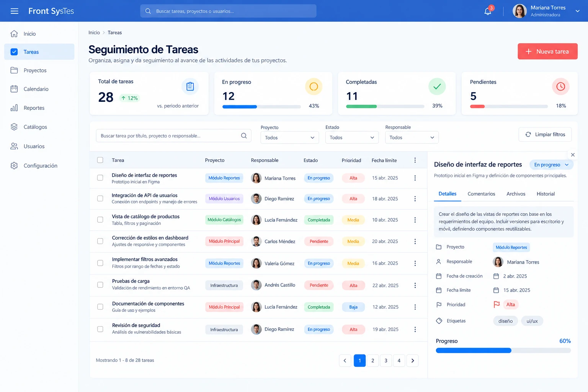Go to page 3 of tasks

(386, 361)
